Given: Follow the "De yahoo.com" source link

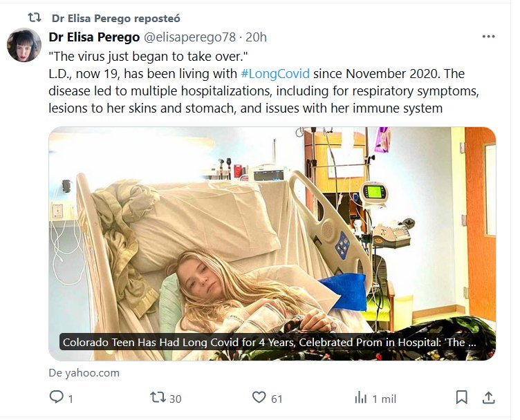Looking at the screenshot, I should tap(84, 372).
